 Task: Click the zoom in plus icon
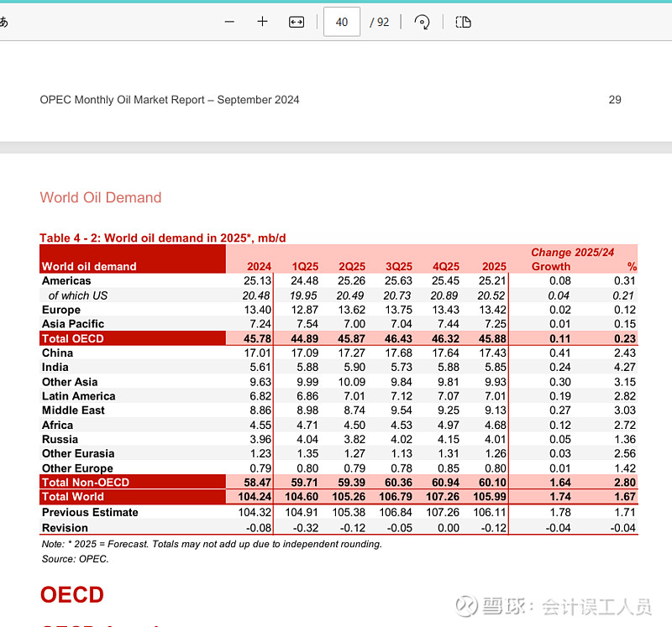(262, 22)
